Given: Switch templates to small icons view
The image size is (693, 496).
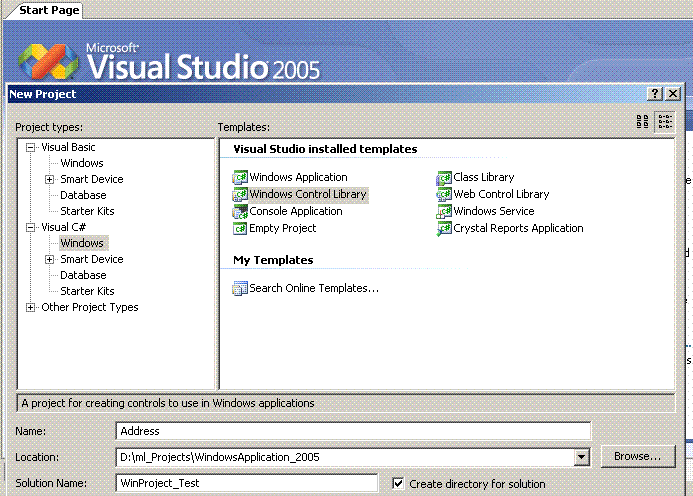Looking at the screenshot, I should [x=665, y=121].
